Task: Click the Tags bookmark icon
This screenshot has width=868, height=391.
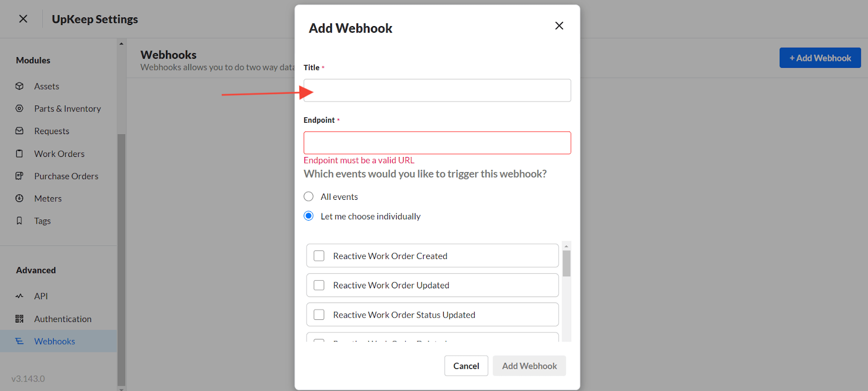Action: (20, 220)
